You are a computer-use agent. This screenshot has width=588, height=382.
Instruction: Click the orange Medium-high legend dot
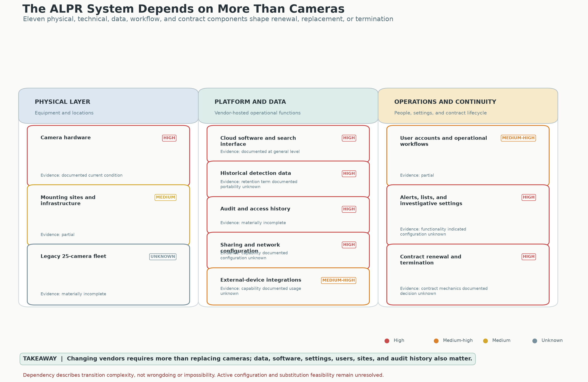436,341
